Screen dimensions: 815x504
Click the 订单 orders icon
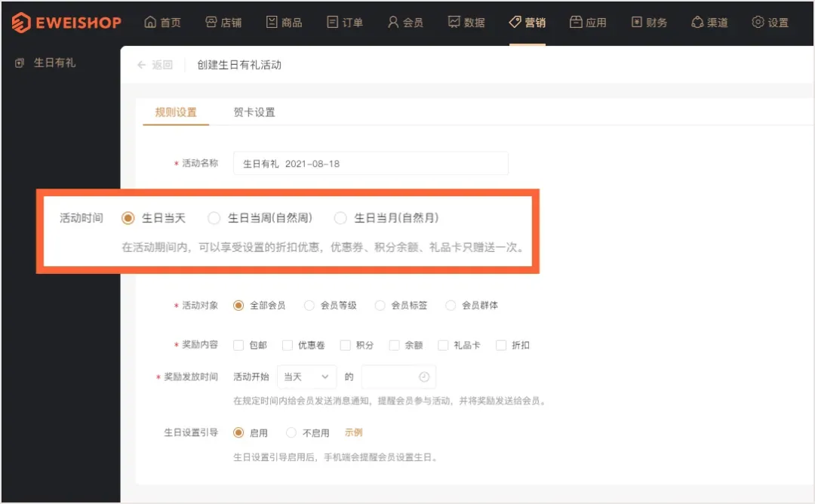click(x=333, y=22)
